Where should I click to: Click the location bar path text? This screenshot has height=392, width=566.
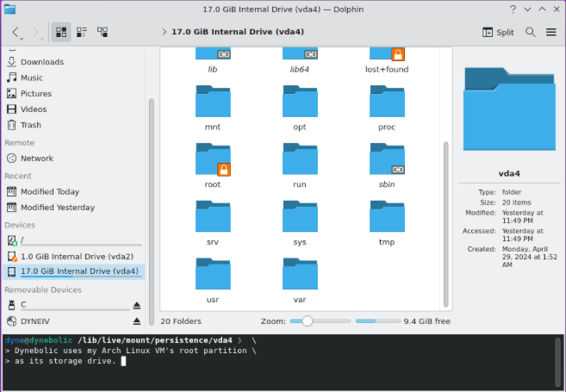click(238, 32)
